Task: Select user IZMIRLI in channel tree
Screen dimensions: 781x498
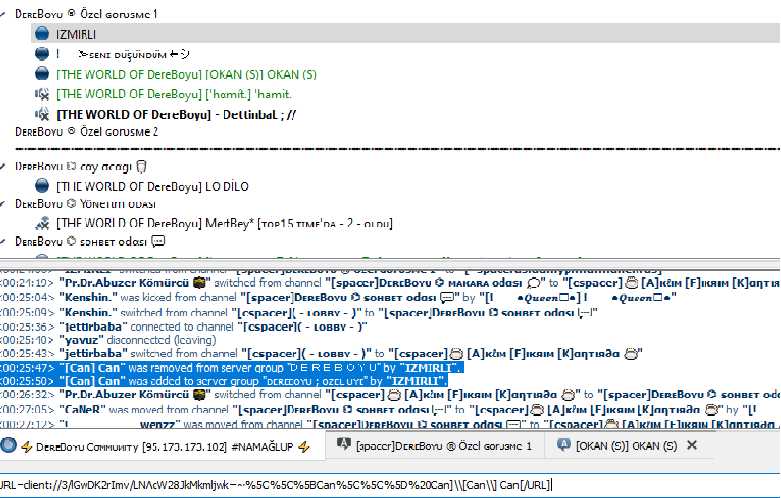Action: pos(76,34)
